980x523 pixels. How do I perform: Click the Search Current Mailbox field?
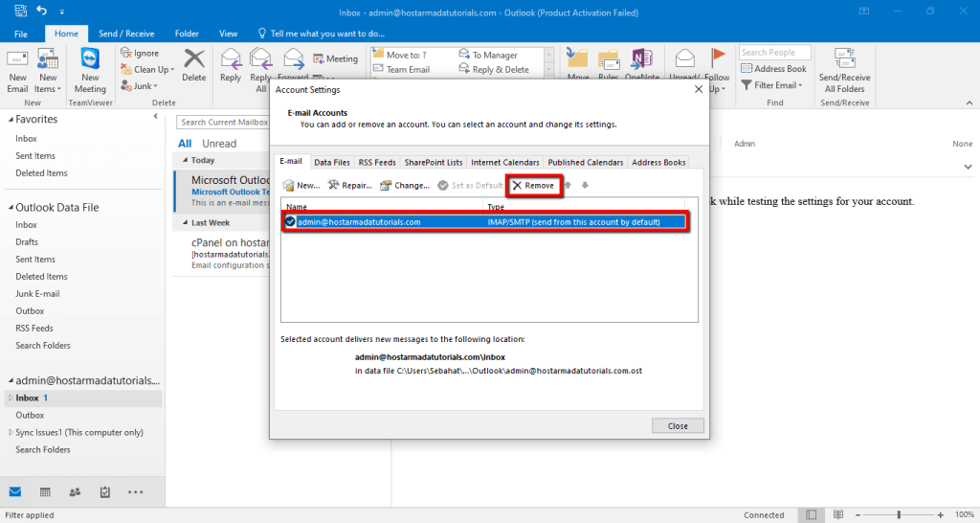pyautogui.click(x=223, y=123)
